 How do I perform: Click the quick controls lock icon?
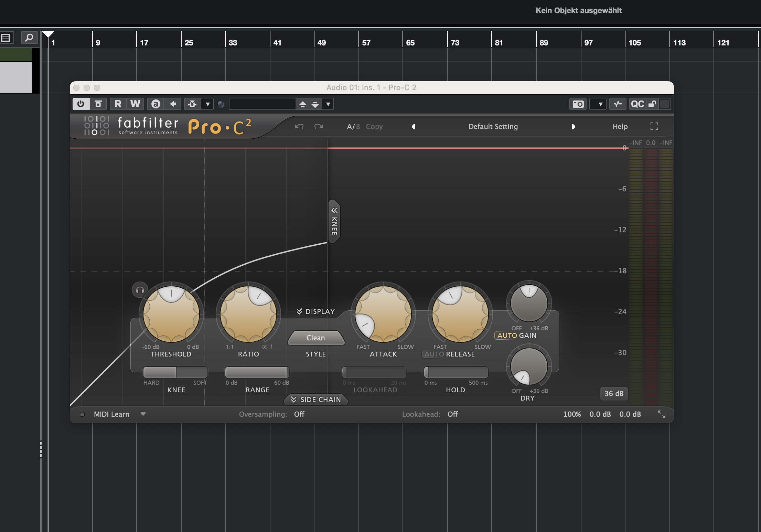pyautogui.click(x=652, y=104)
